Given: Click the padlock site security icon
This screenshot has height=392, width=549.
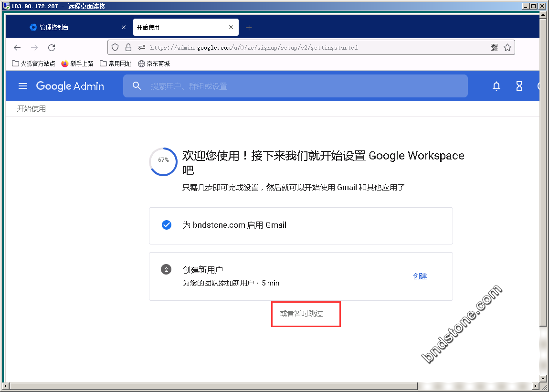Looking at the screenshot, I should click(128, 47).
